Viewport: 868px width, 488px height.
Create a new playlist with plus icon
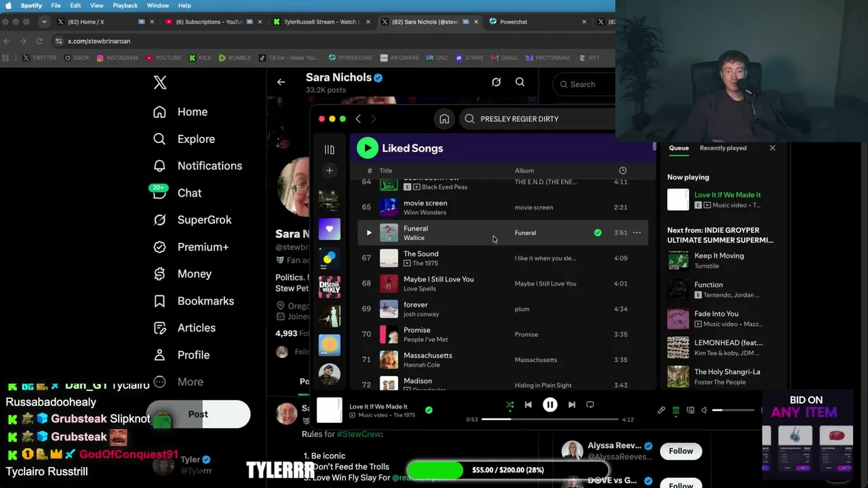coord(330,171)
